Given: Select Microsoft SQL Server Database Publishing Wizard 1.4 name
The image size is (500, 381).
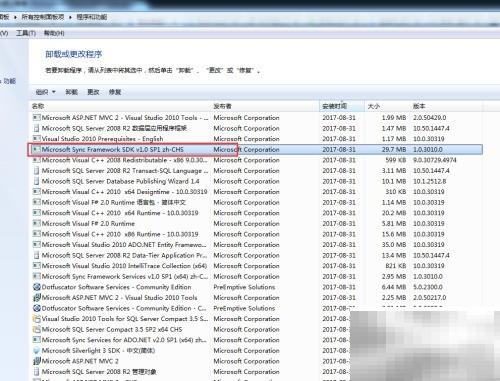Looking at the screenshot, I should (120, 181).
